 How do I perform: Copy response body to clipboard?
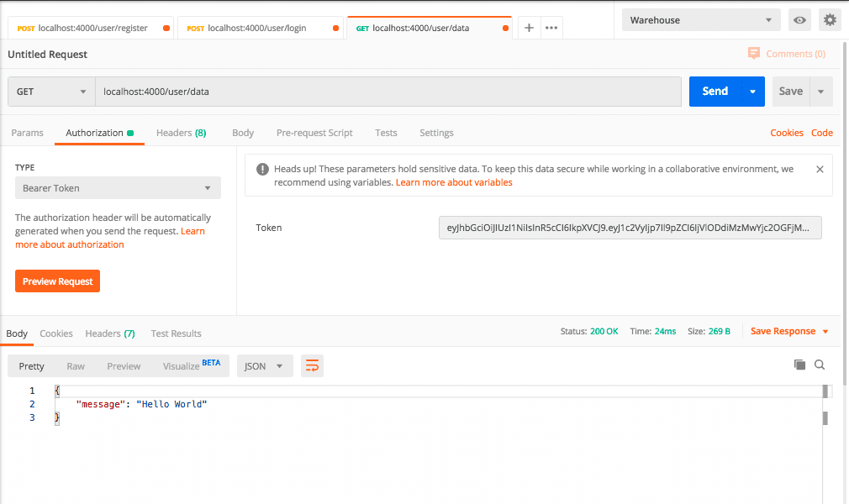click(799, 365)
